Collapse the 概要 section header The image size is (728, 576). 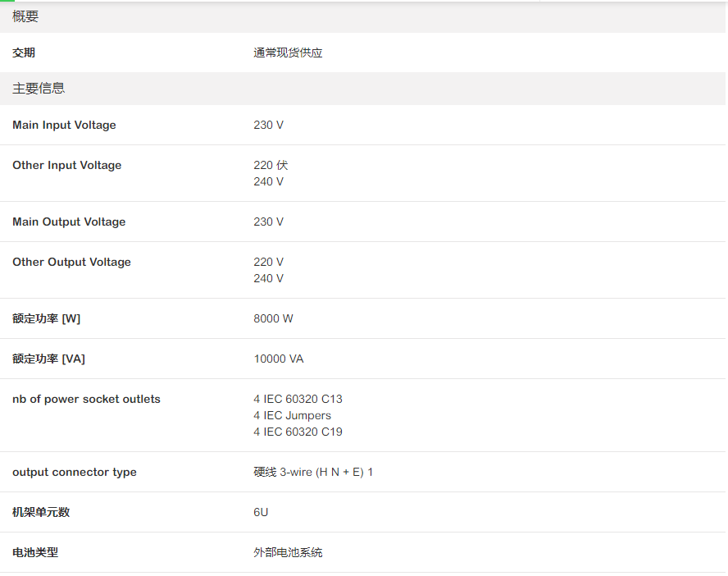(25, 16)
